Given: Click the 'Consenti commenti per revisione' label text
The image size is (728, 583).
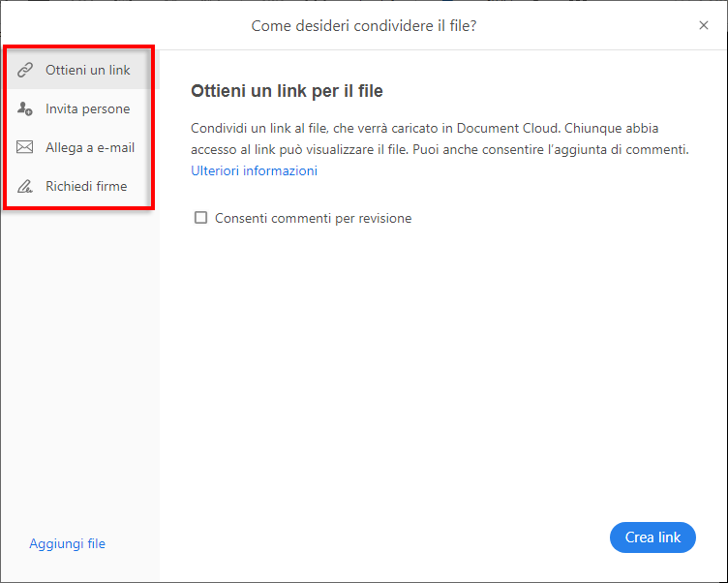Looking at the screenshot, I should click(314, 219).
